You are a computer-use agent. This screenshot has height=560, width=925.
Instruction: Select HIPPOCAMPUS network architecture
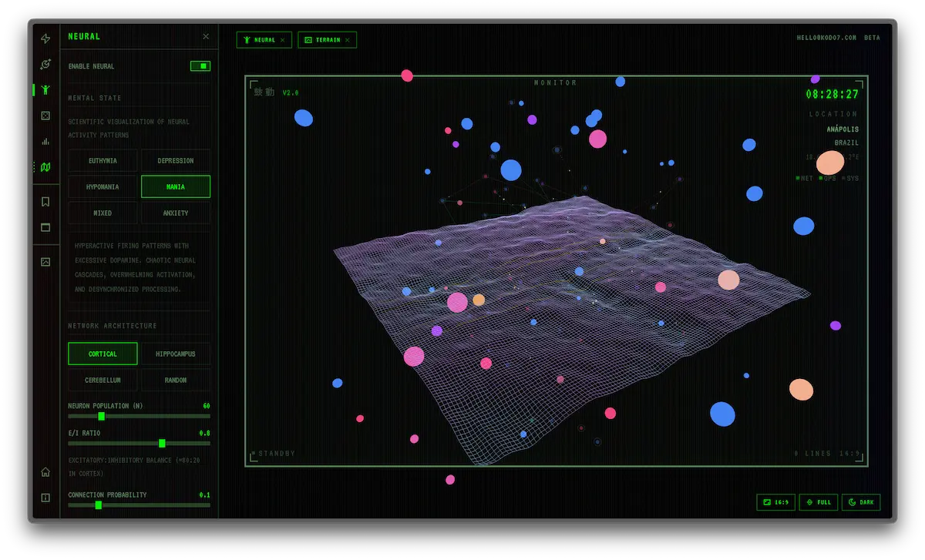tap(175, 354)
